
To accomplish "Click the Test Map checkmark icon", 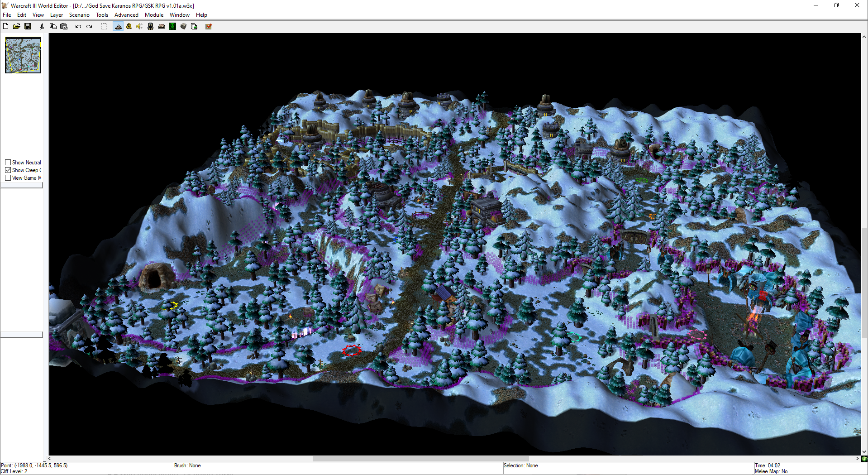I will click(x=209, y=26).
